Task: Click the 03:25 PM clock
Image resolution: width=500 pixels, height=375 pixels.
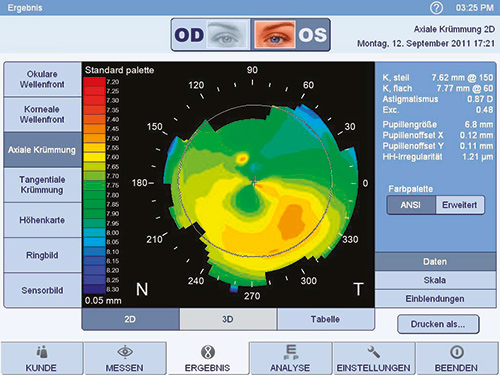Action: point(475,8)
